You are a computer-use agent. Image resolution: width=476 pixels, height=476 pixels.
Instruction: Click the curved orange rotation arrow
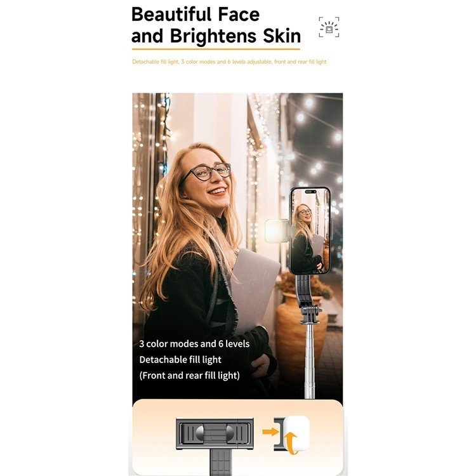(292, 444)
